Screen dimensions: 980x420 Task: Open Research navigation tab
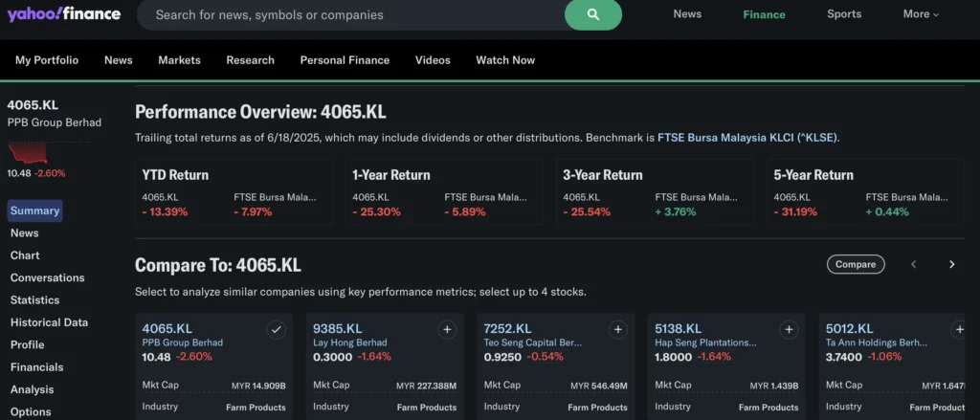tap(250, 60)
